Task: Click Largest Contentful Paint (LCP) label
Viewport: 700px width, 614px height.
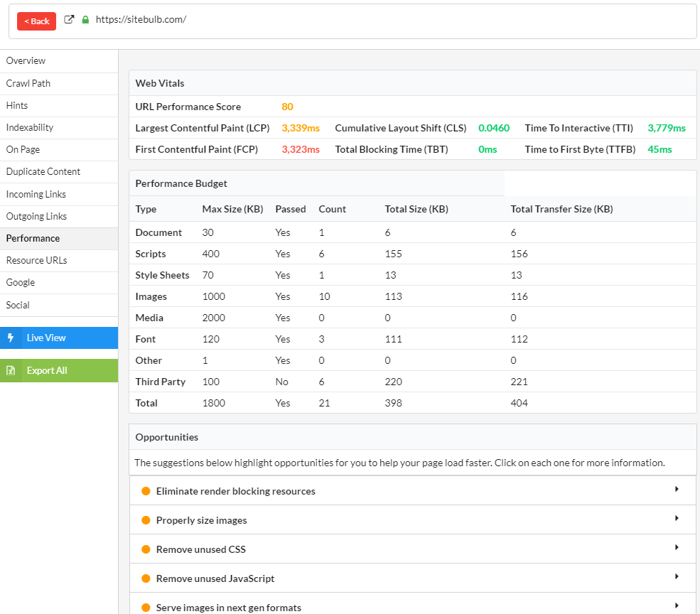Action: pyautogui.click(x=203, y=128)
